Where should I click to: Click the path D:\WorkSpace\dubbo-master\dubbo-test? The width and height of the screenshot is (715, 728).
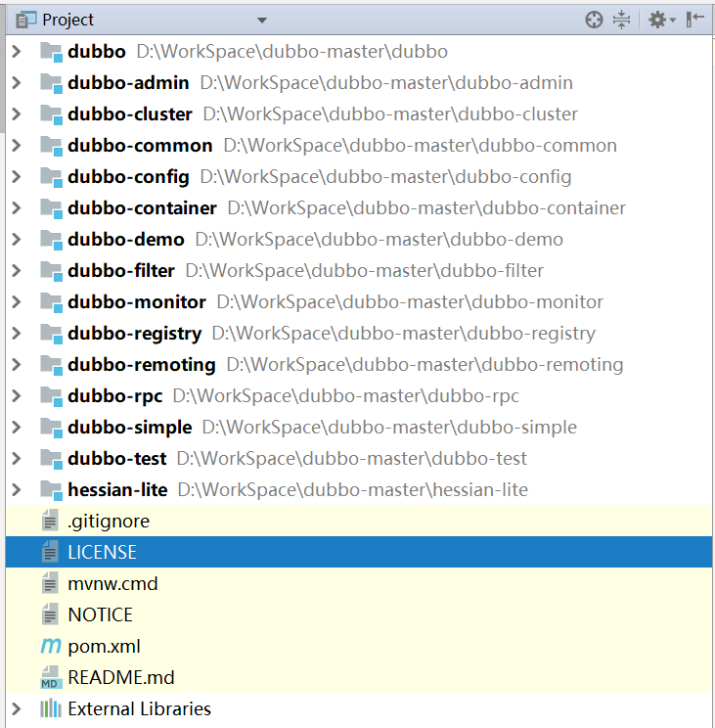(352, 459)
